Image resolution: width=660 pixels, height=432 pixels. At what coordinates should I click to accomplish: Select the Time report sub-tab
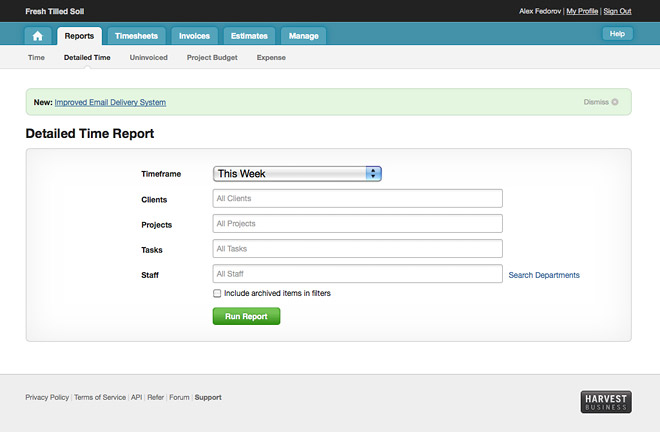point(36,58)
